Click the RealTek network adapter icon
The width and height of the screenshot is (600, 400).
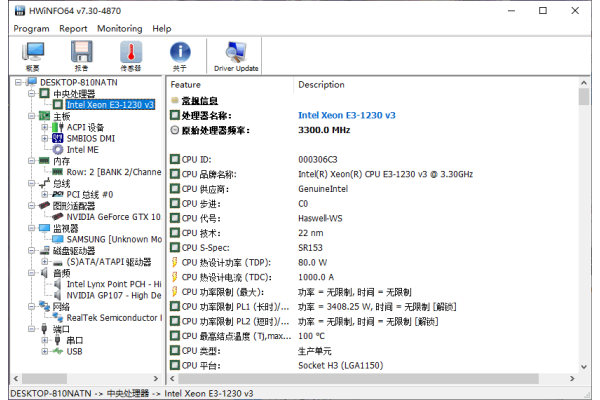58,317
